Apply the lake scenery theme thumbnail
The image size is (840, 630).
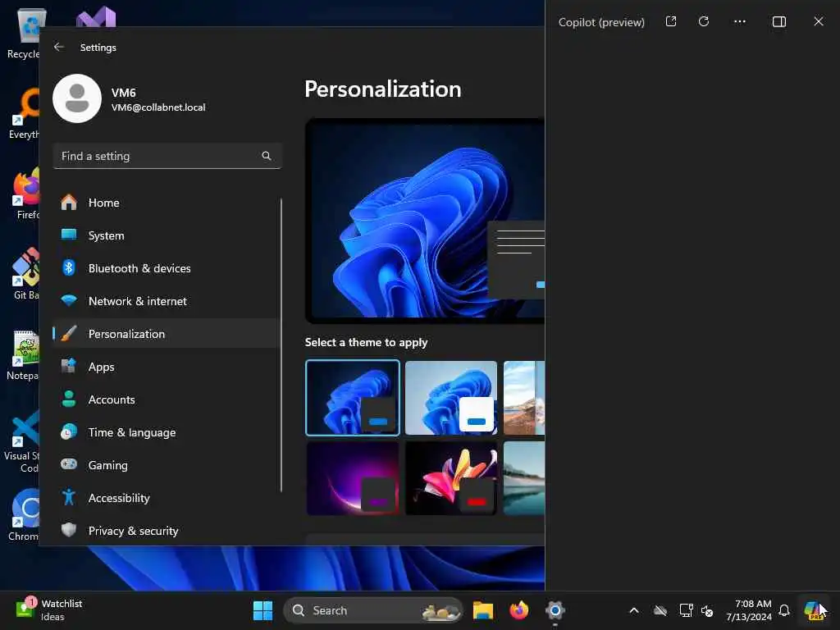click(x=524, y=478)
